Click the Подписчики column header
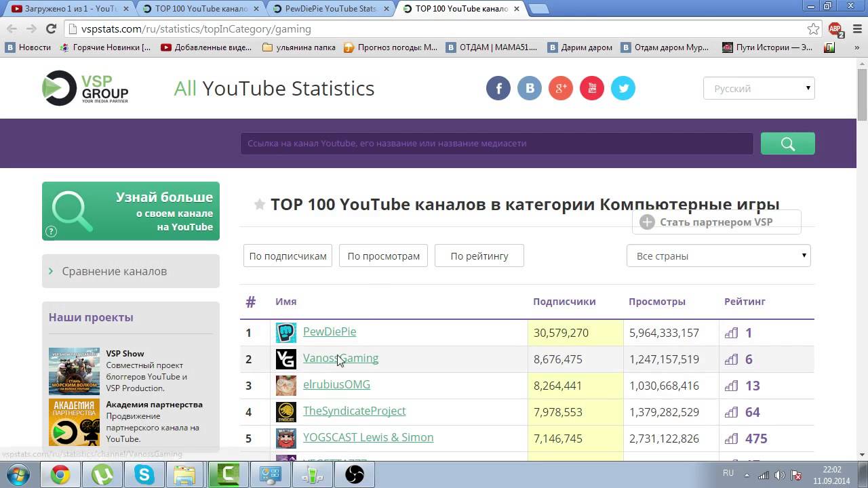The height and width of the screenshot is (488, 868). 564,302
